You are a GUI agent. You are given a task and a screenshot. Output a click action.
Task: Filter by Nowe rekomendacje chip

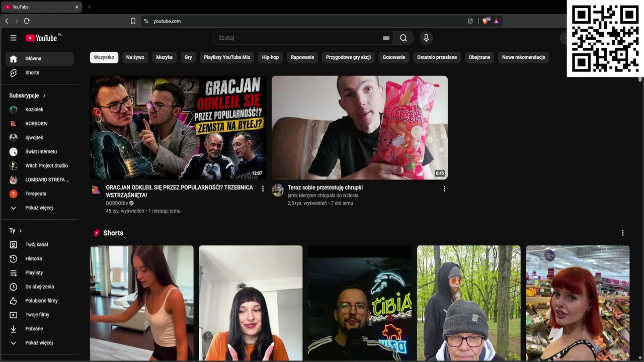pyautogui.click(x=524, y=57)
